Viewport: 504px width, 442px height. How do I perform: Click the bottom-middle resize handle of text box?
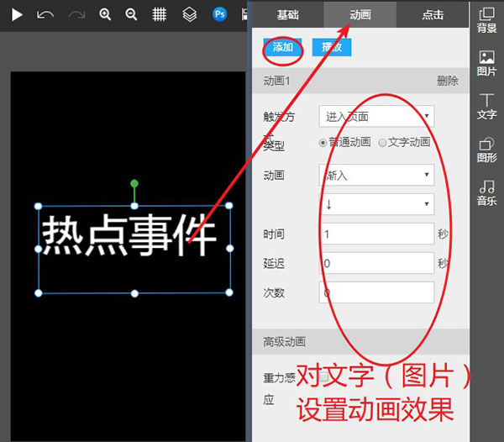(x=134, y=293)
